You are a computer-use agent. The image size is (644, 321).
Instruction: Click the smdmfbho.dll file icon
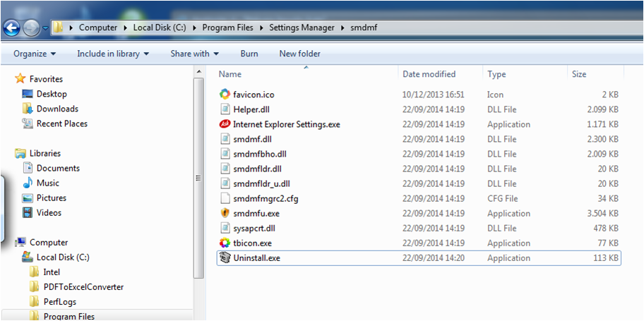225,154
